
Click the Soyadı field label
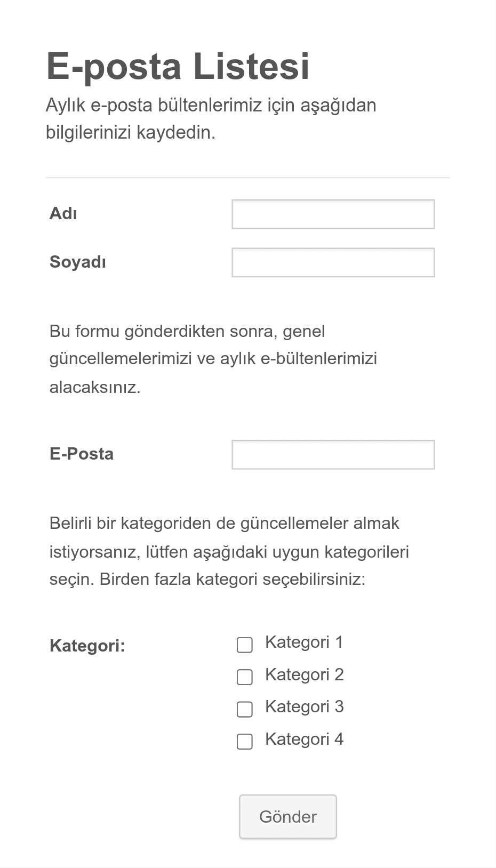click(78, 262)
